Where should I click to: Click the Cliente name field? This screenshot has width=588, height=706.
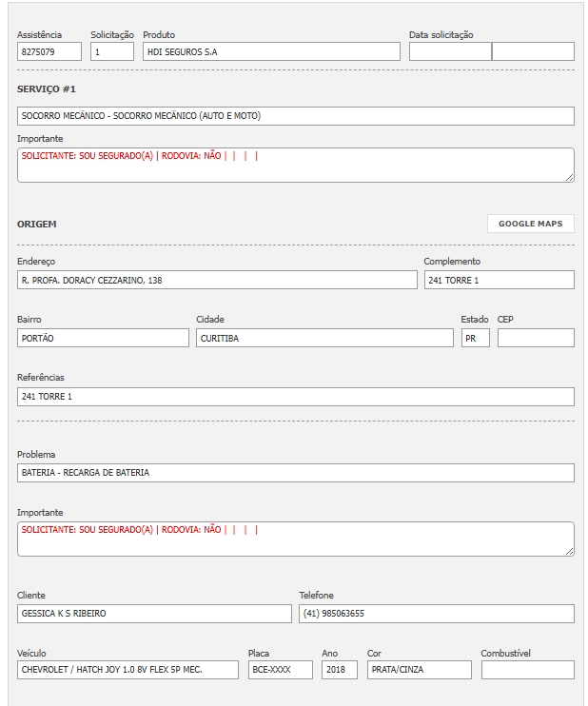coord(154,614)
